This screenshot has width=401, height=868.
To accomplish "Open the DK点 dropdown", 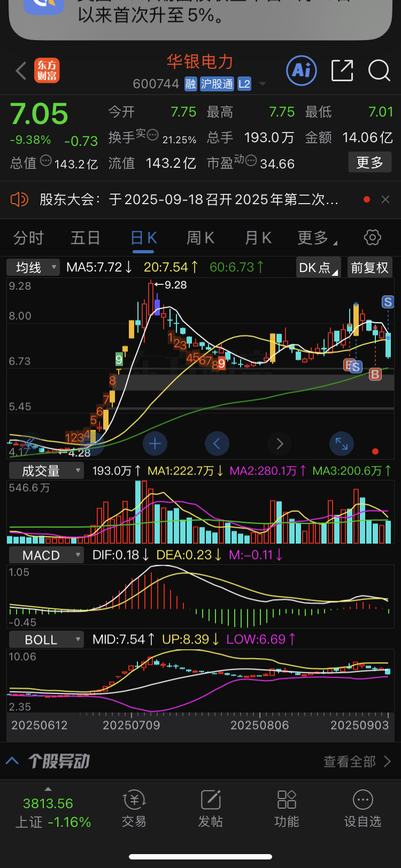I will coord(319,267).
